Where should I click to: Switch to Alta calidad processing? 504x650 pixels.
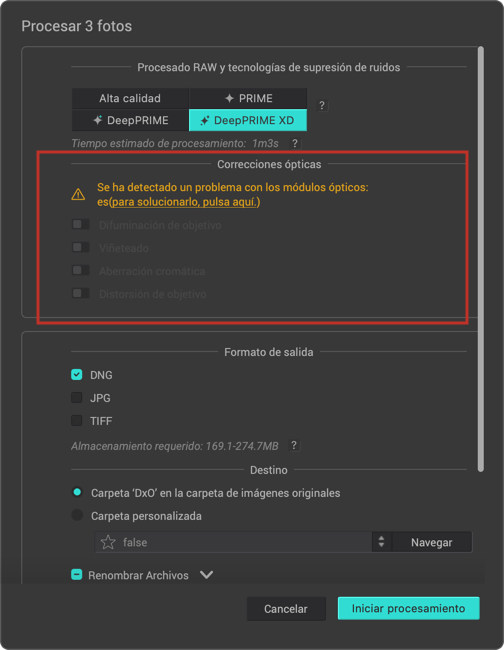click(130, 98)
